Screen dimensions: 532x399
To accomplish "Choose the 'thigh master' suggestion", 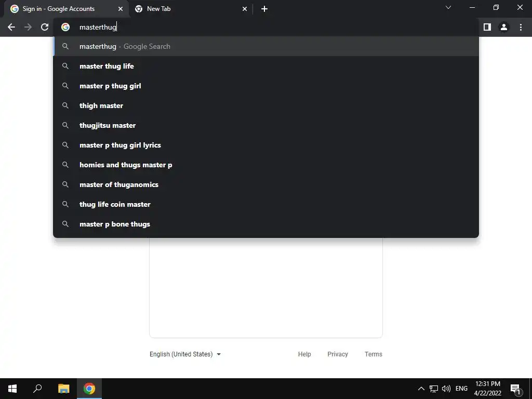I will click(x=266, y=105).
